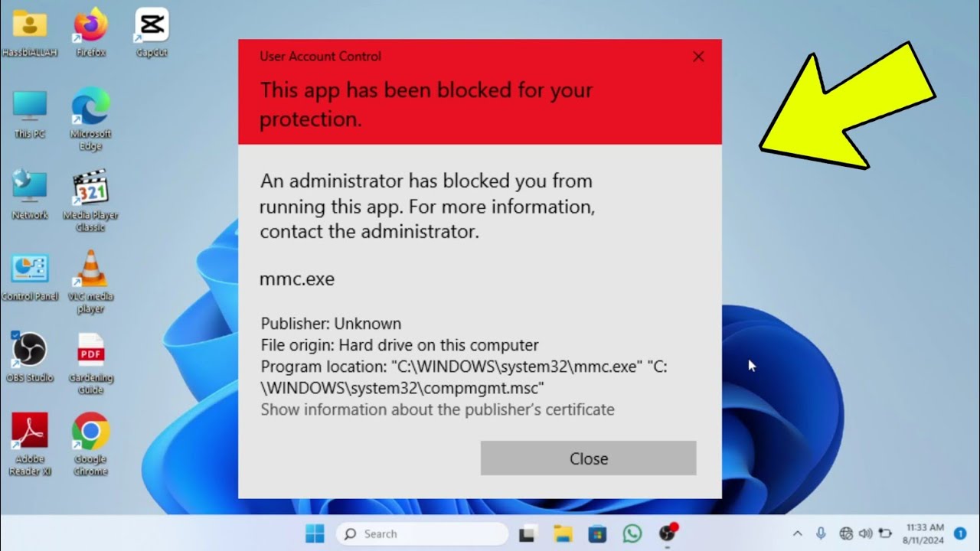Open the volume tray icon

click(x=866, y=533)
